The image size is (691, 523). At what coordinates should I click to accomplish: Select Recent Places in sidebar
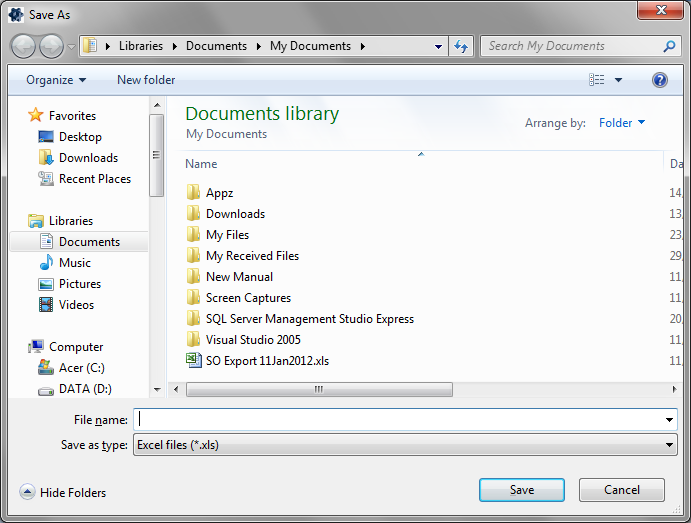(94, 179)
